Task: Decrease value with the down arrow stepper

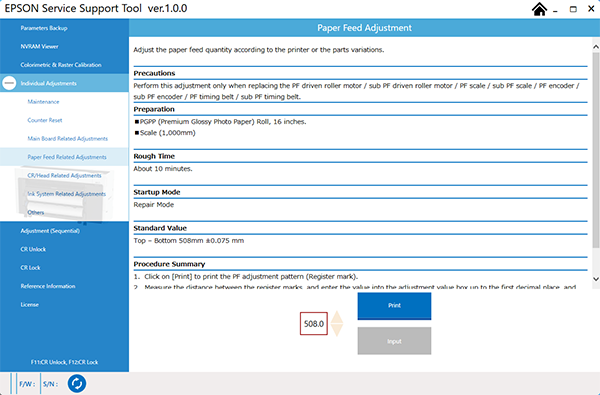Action: (x=337, y=330)
